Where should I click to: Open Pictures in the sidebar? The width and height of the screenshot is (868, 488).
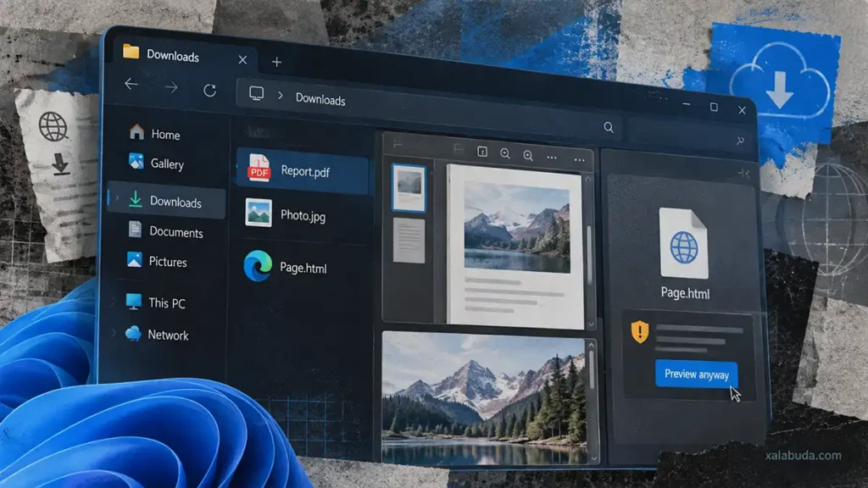[157, 261]
